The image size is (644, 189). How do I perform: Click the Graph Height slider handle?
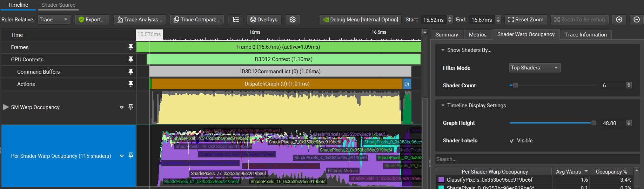593,123
